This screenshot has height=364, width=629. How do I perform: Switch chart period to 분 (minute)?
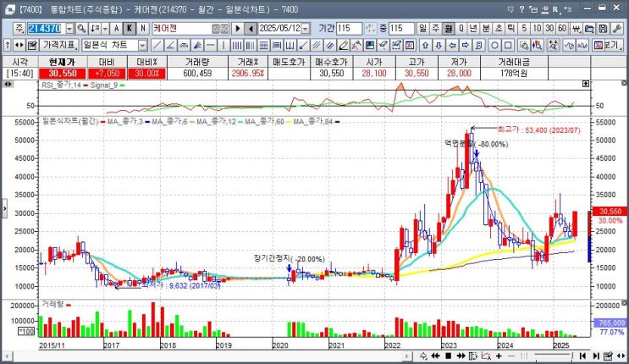pyautogui.click(x=486, y=29)
